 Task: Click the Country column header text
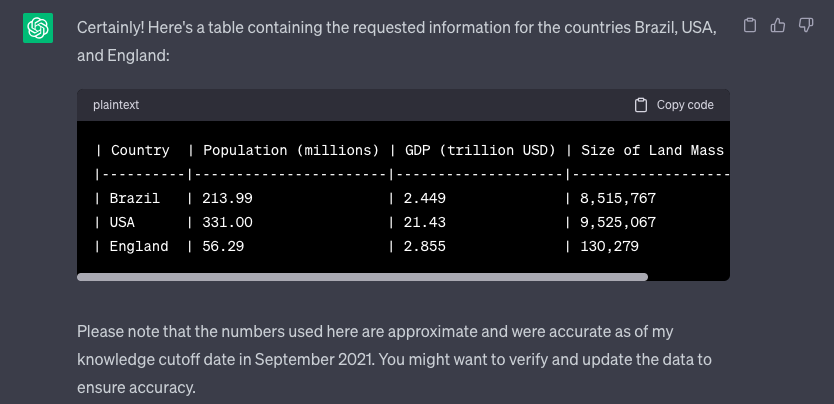(140, 151)
